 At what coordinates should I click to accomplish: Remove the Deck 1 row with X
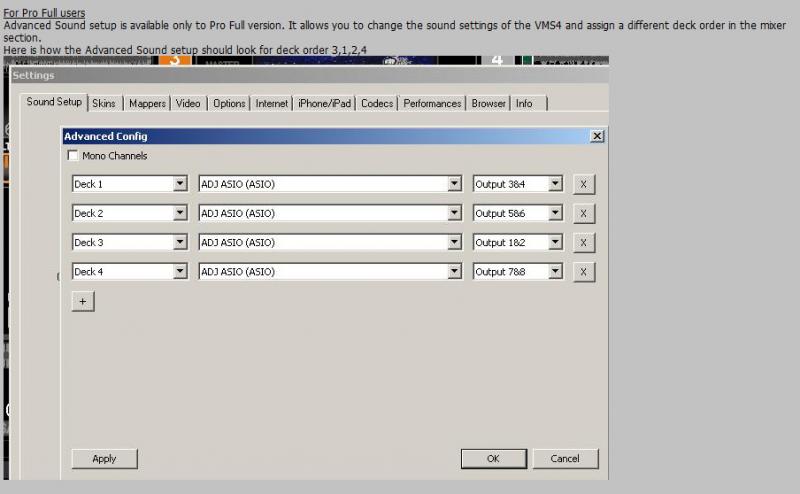[585, 184]
